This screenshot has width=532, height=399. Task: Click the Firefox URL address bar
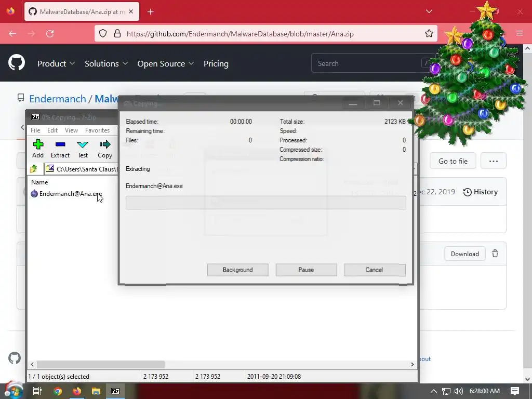tap(265, 34)
